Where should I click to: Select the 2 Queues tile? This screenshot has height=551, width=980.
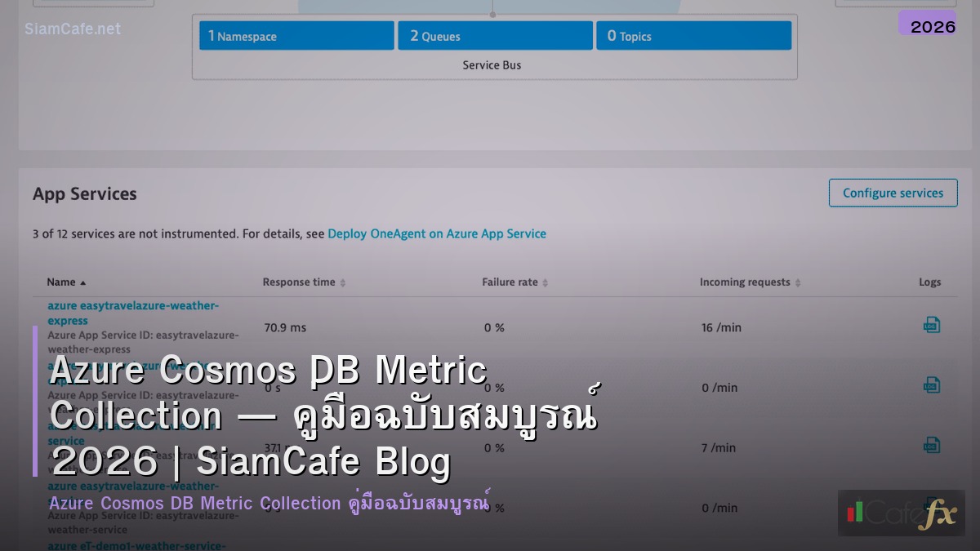click(495, 35)
